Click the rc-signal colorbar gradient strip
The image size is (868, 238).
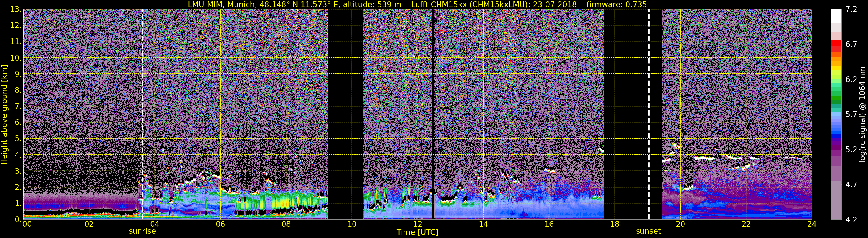coord(836,114)
